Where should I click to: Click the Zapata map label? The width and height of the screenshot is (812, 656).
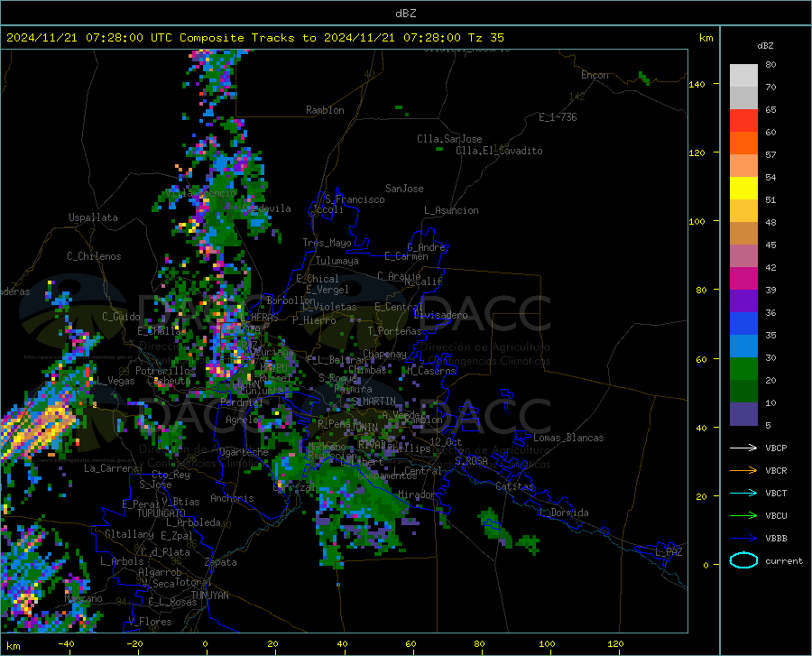tap(221, 562)
